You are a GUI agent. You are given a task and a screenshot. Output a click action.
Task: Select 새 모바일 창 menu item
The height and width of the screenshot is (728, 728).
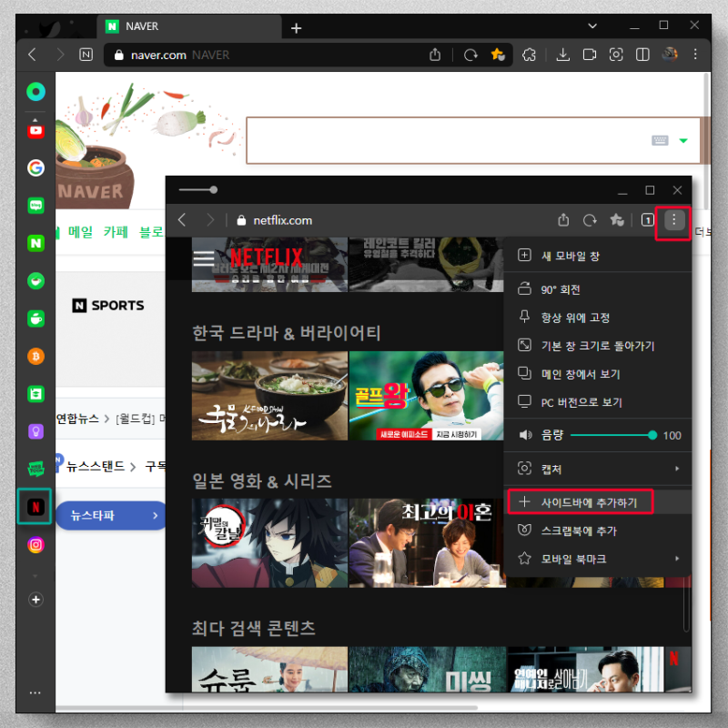click(598, 256)
